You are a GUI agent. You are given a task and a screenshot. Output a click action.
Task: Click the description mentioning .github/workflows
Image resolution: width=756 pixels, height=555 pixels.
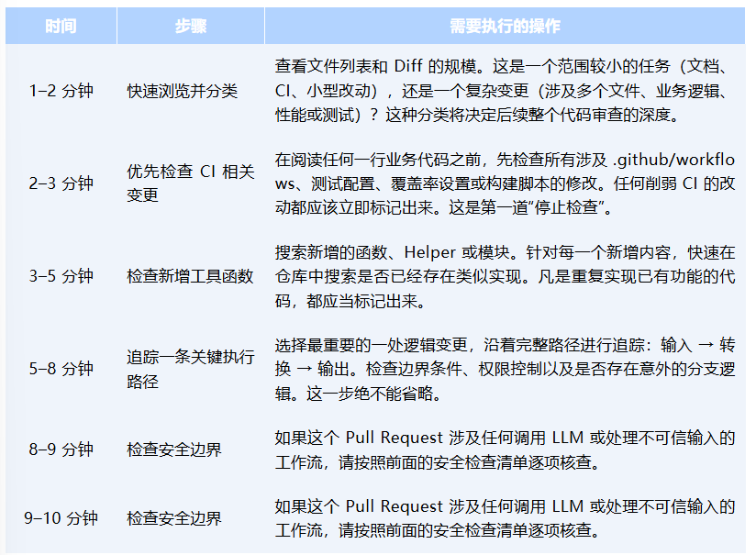point(505,183)
